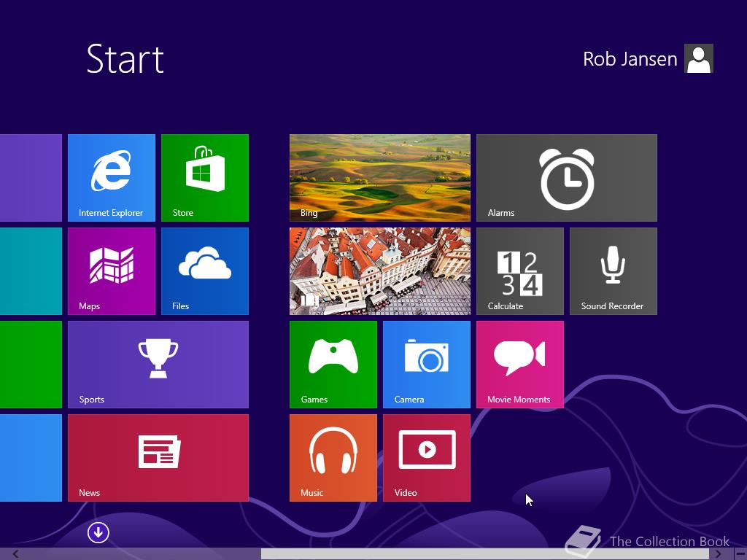
Task: Launch the Video tile
Action: [426, 458]
